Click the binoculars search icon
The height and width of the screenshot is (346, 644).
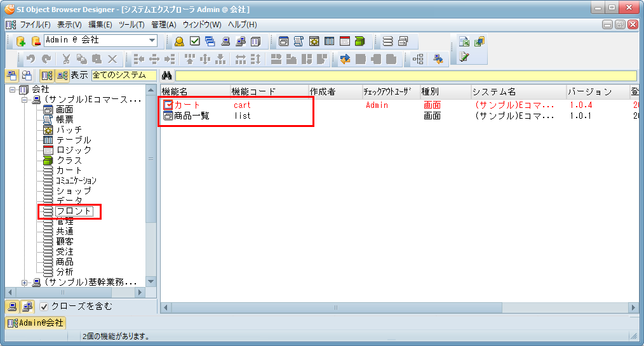coord(168,76)
